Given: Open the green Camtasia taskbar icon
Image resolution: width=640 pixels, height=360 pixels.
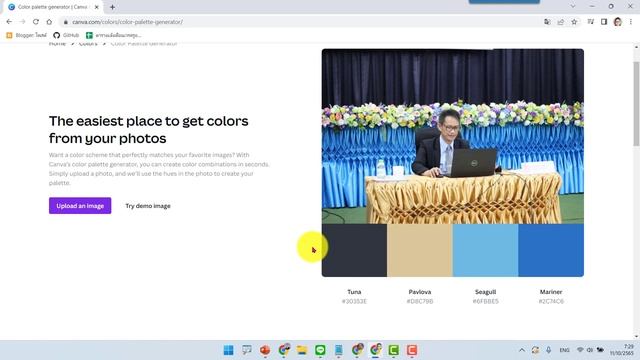Looking at the screenshot, I should pyautogui.click(x=393, y=350).
